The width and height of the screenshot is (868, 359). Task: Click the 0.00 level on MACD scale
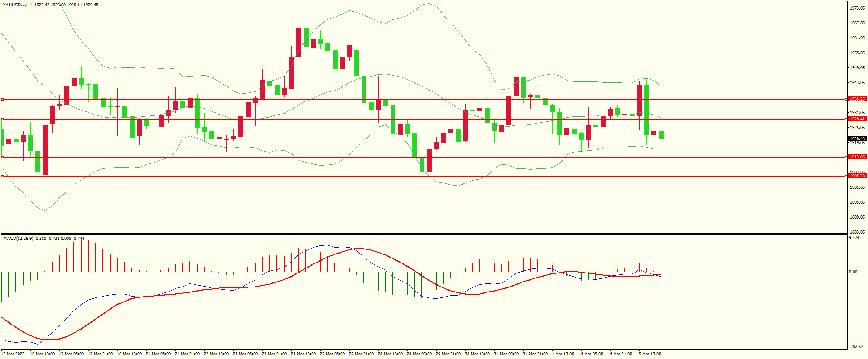pyautogui.click(x=853, y=272)
